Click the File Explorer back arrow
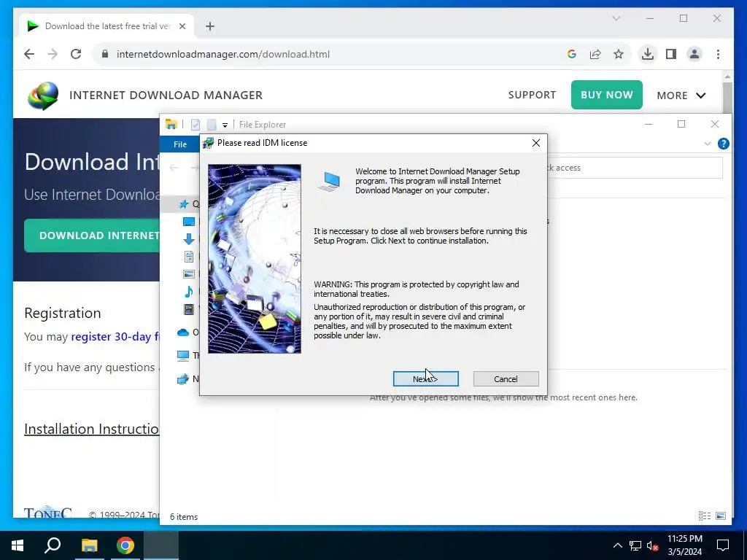Viewport: 747px width, 560px height. pos(174,168)
